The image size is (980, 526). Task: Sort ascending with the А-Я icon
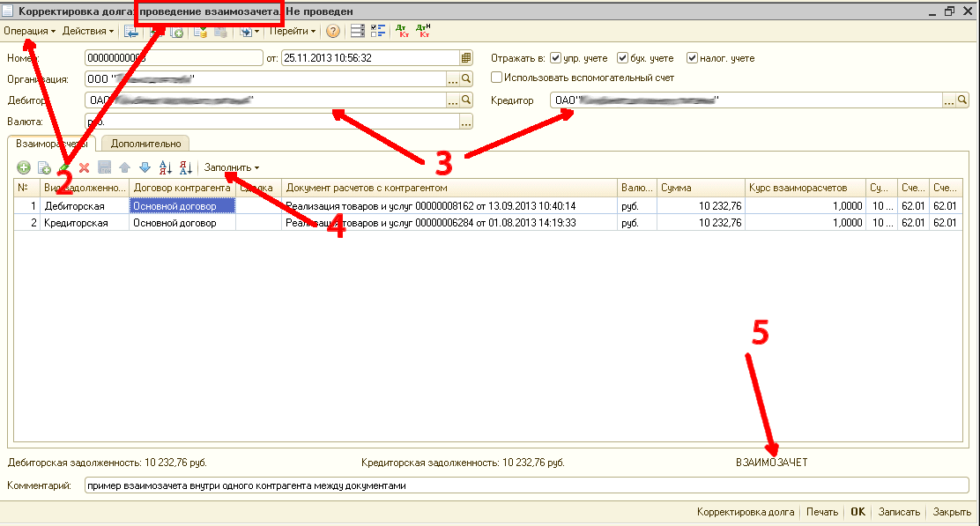(x=165, y=167)
